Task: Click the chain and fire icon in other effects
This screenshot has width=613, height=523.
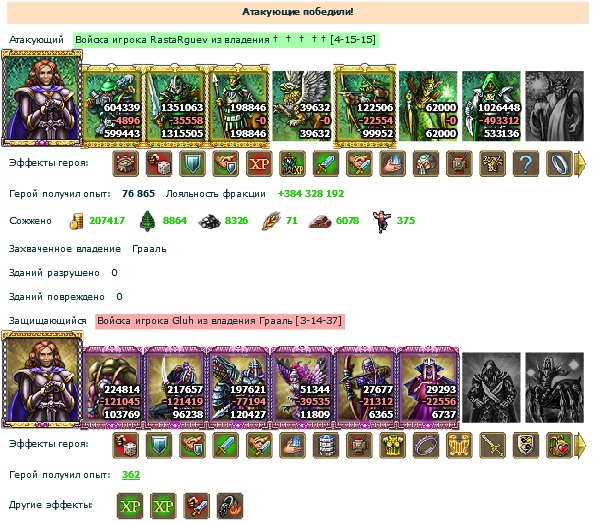Action: pyautogui.click(x=230, y=506)
